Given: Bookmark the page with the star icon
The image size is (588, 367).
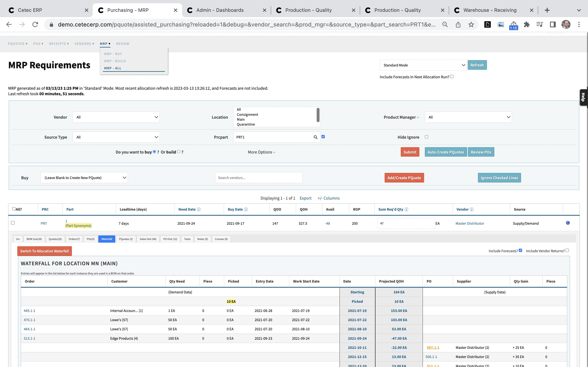Looking at the screenshot, I should point(471,24).
